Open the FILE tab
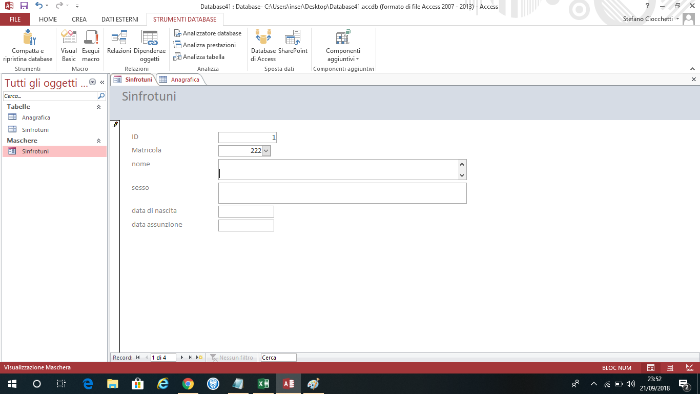The width and height of the screenshot is (700, 394). click(x=15, y=20)
